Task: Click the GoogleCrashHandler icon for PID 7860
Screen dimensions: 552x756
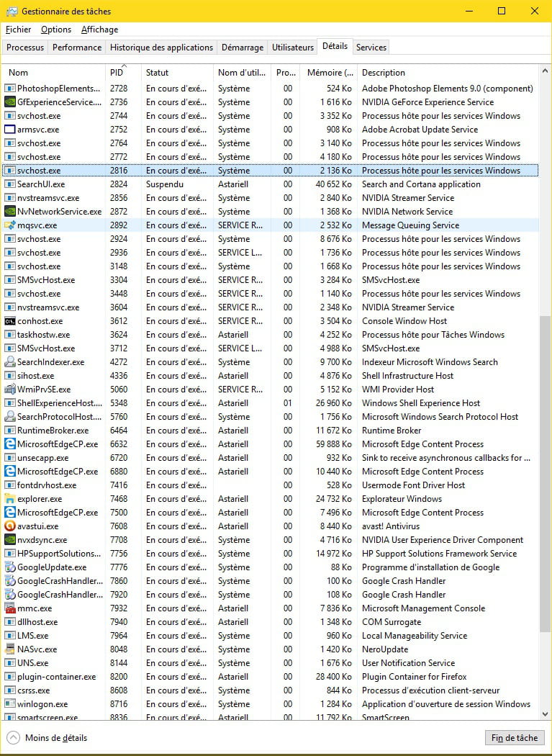Action: (9, 581)
